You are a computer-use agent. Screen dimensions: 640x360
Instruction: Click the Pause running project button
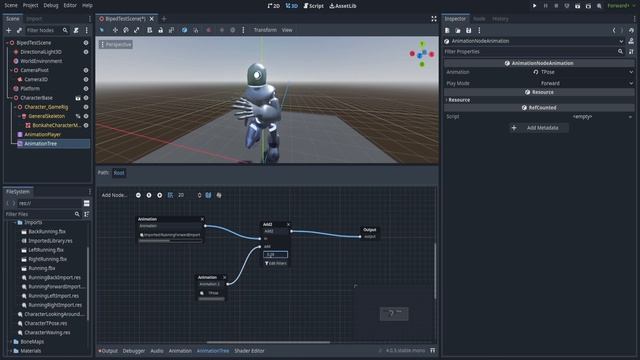point(545,6)
